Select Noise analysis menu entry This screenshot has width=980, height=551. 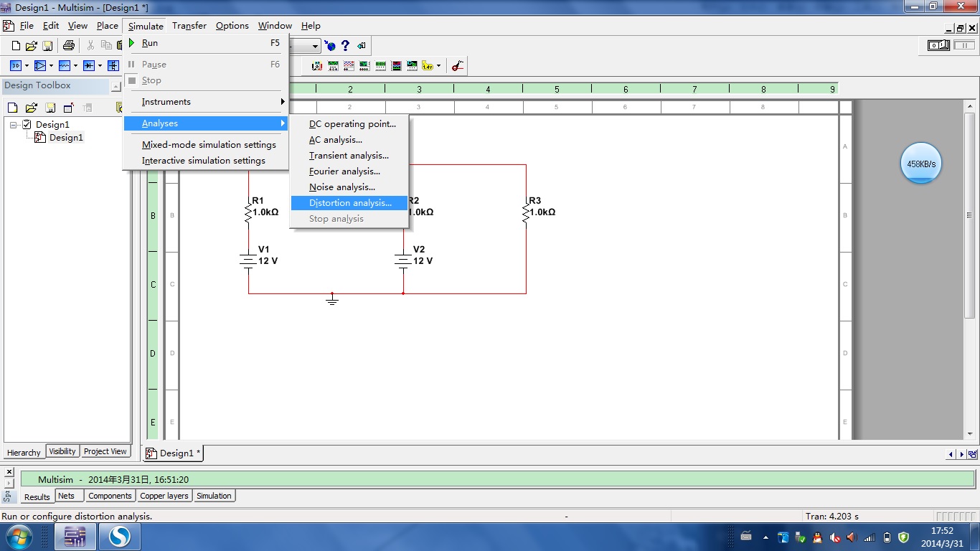pyautogui.click(x=349, y=187)
